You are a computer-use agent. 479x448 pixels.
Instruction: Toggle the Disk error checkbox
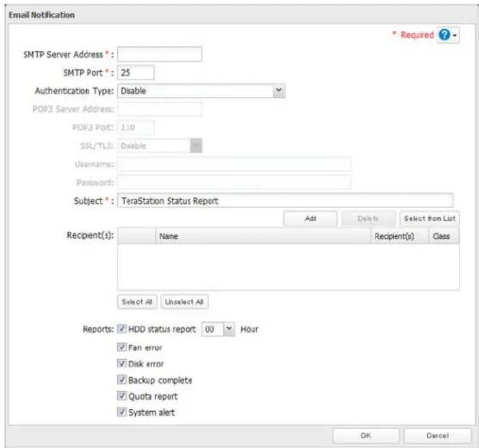pos(122,363)
